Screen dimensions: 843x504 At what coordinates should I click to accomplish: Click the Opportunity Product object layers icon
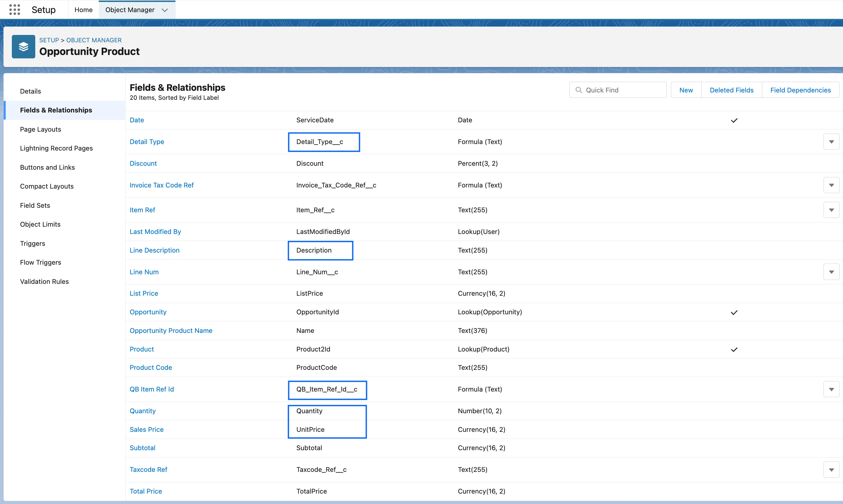(23, 47)
